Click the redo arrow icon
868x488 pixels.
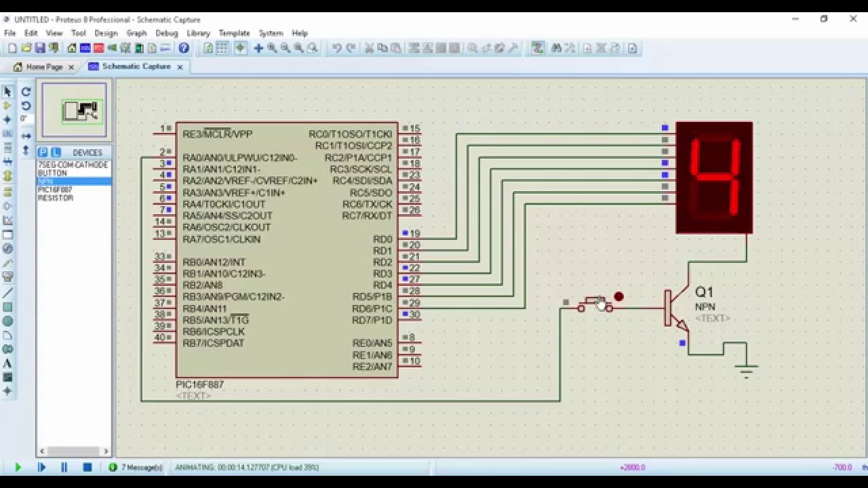click(x=351, y=48)
